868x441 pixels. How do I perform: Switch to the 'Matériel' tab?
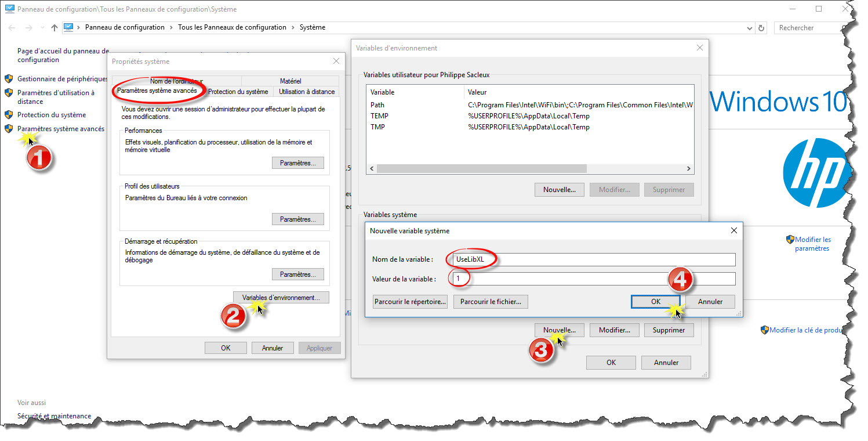[x=290, y=81]
